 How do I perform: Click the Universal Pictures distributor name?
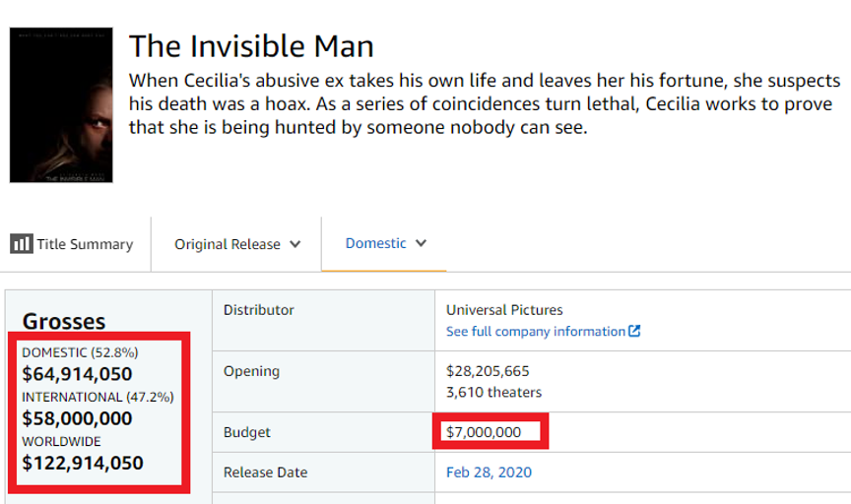point(504,310)
